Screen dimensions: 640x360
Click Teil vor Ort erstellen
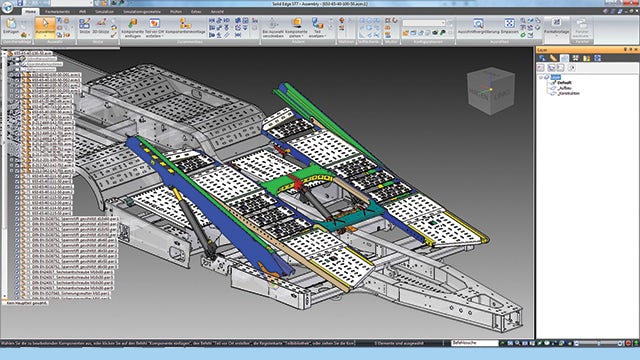coord(154,27)
